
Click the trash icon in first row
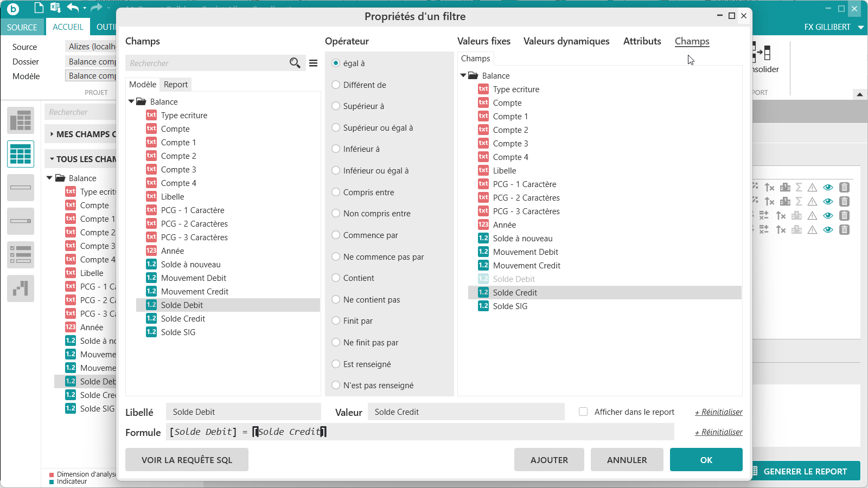point(844,188)
